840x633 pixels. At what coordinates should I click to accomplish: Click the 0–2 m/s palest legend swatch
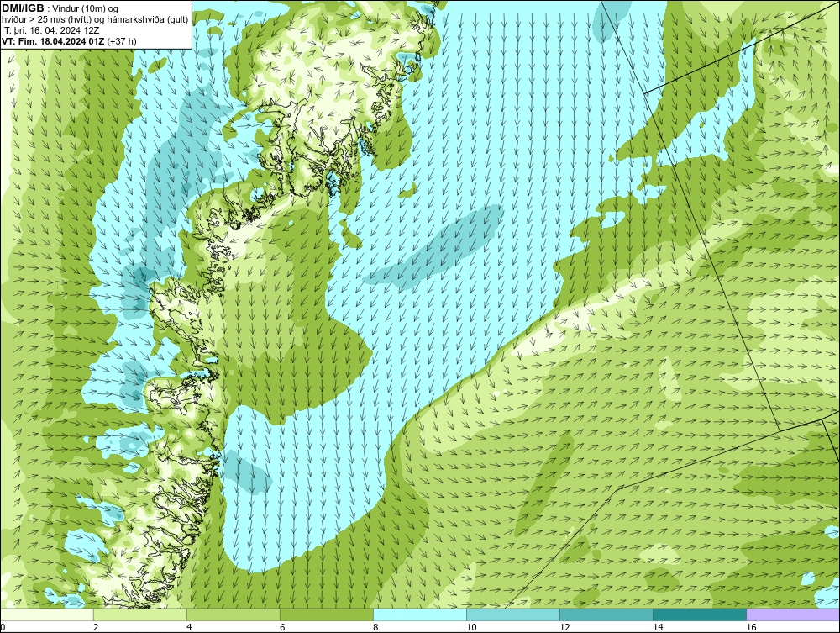click(47, 615)
